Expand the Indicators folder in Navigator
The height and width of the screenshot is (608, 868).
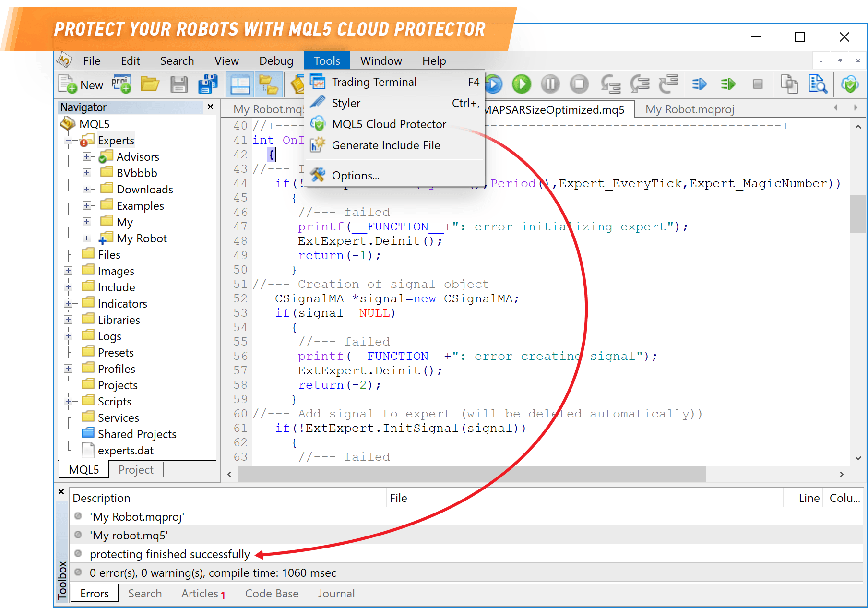pyautogui.click(x=68, y=303)
